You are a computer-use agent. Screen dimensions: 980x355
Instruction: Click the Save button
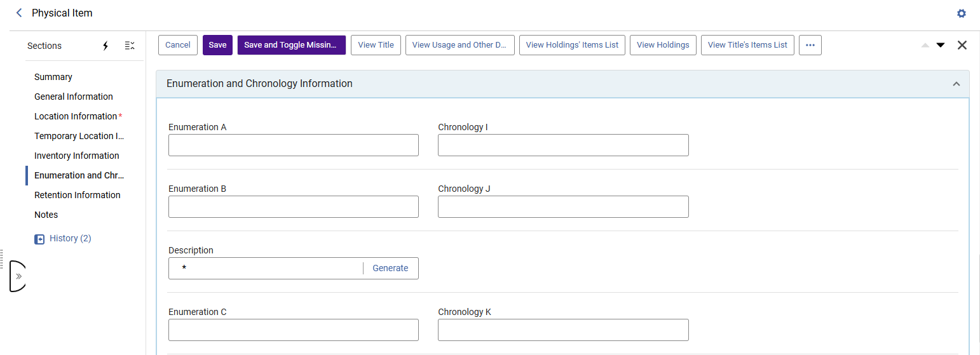[x=217, y=45]
